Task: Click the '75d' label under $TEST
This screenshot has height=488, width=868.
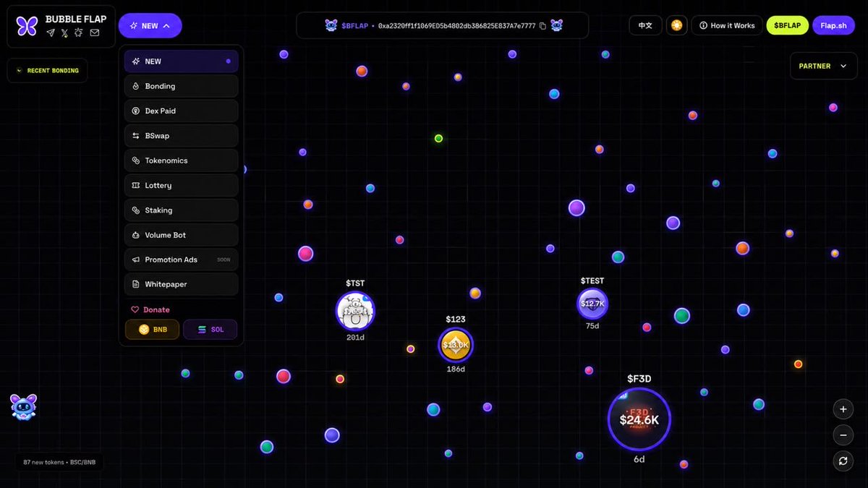Action: (592, 326)
